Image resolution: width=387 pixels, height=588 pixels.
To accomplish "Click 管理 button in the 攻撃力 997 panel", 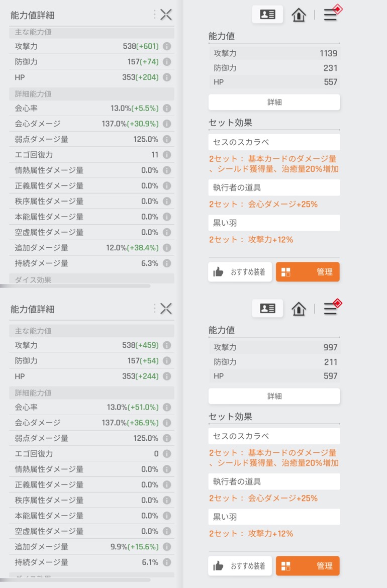I will 308,566.
